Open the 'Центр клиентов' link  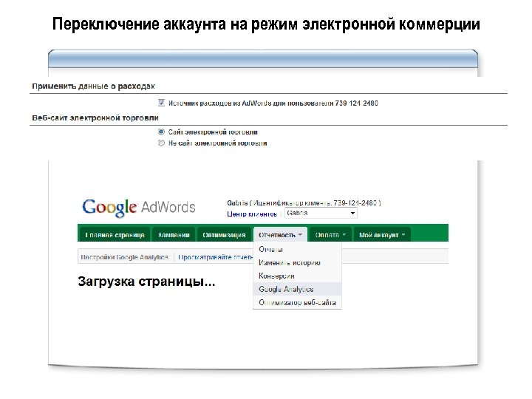252,214
